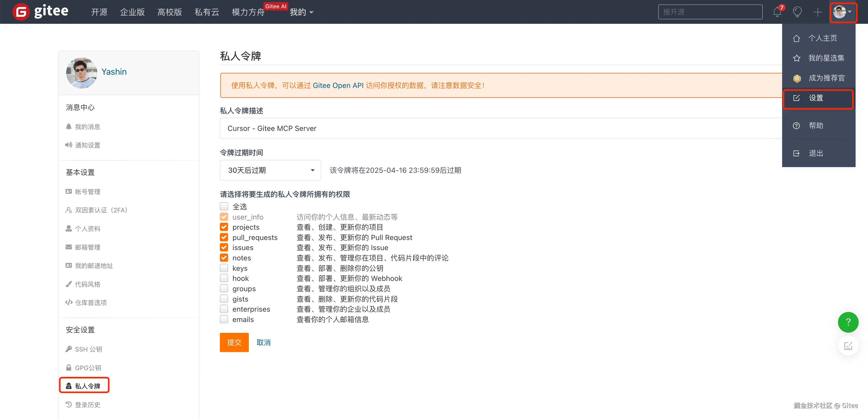Go to 企业版 in top navigation
The image size is (868, 419).
pos(132,12)
